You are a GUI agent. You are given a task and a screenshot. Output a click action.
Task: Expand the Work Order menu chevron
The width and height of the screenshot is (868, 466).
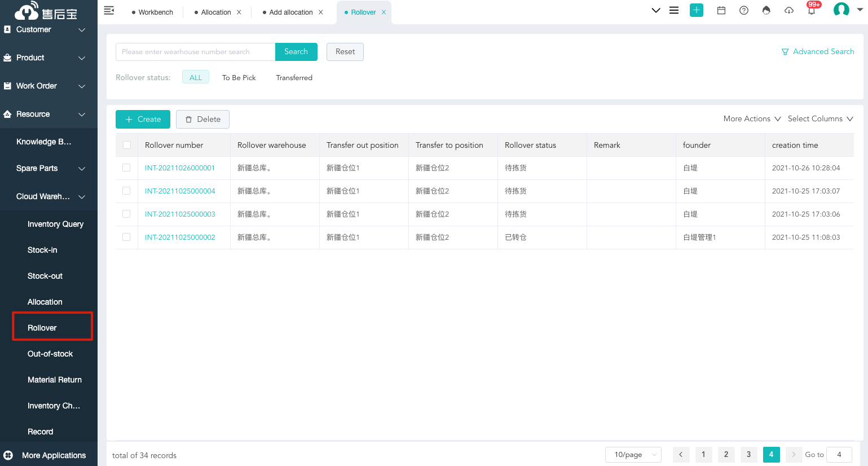pyautogui.click(x=82, y=86)
